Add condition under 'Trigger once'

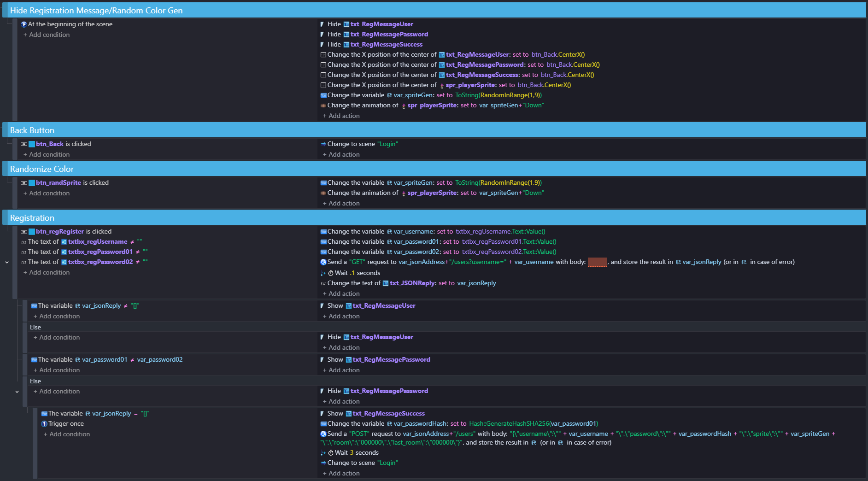[67, 434]
